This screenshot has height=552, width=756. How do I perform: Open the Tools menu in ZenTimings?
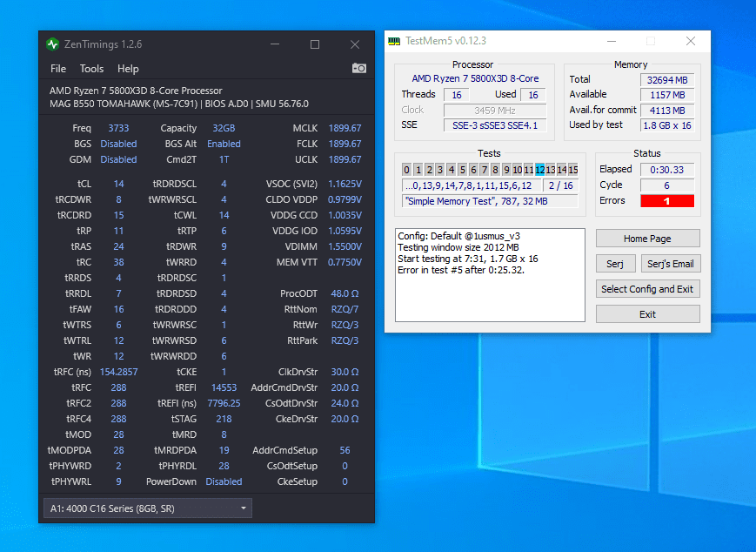click(91, 69)
